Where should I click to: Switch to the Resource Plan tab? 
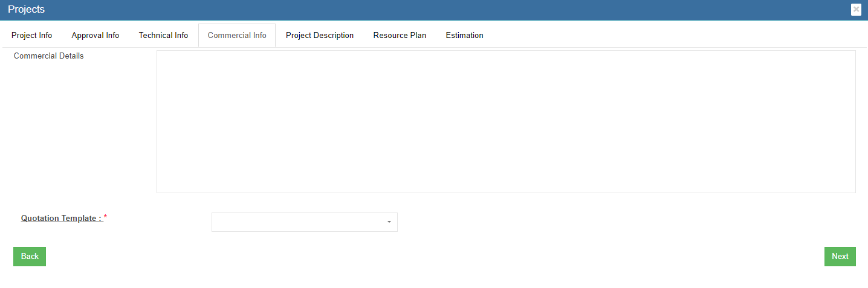tap(400, 36)
